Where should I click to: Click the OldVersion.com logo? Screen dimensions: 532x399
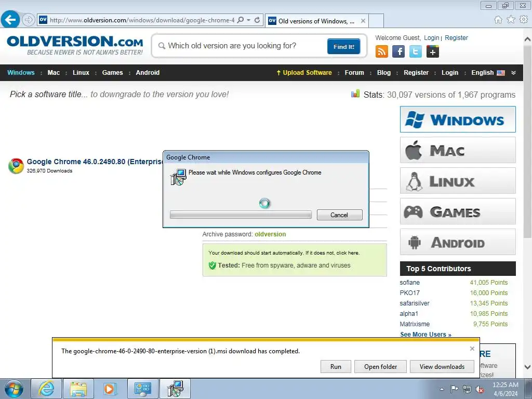[x=75, y=45]
